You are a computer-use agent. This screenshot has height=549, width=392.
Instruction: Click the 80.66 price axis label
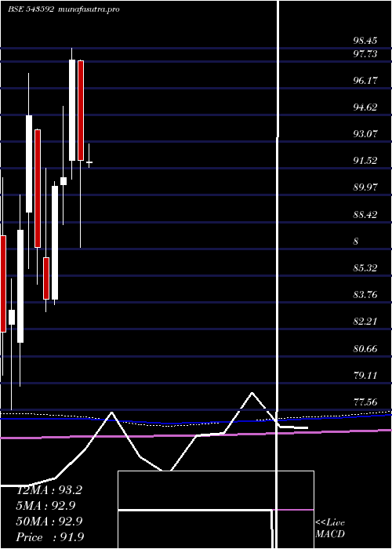pyautogui.click(x=365, y=349)
